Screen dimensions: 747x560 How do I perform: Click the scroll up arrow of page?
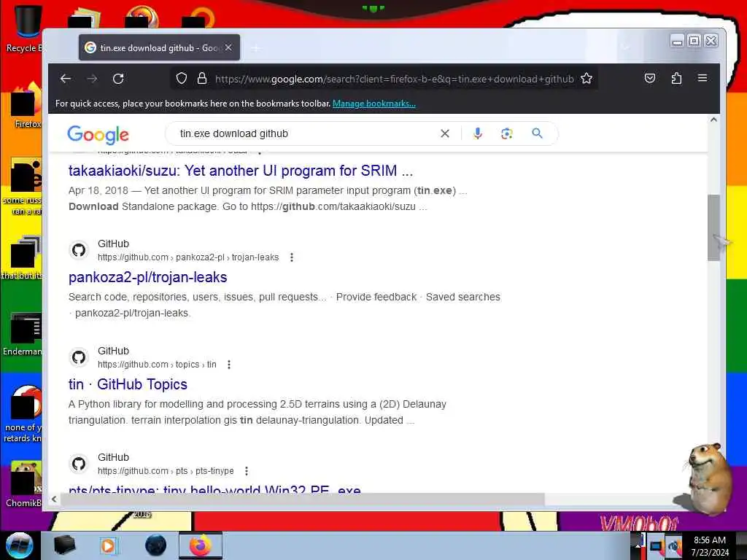pos(713,120)
